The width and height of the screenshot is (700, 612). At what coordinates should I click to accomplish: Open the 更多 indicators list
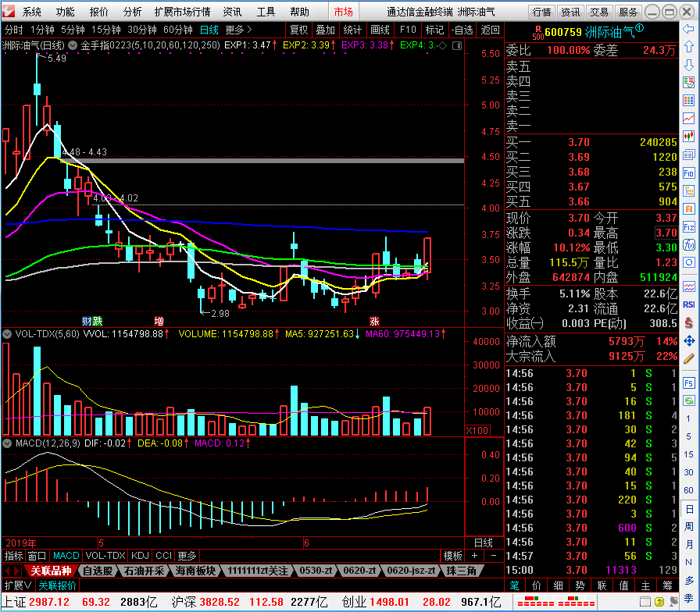pyautogui.click(x=187, y=556)
